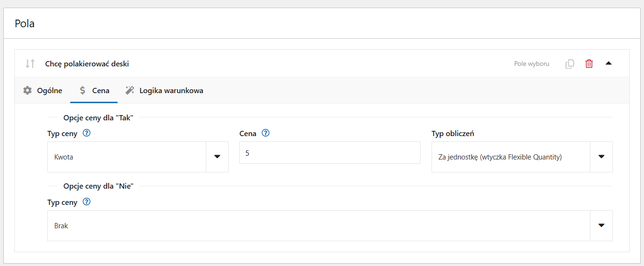Open help icon next to "Nie" Typ ceny

(x=87, y=202)
